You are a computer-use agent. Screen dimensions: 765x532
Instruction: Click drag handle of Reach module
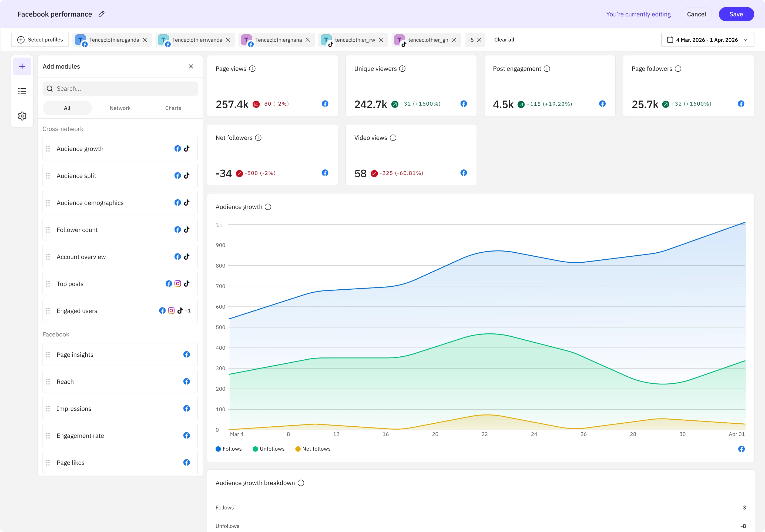[x=48, y=382]
